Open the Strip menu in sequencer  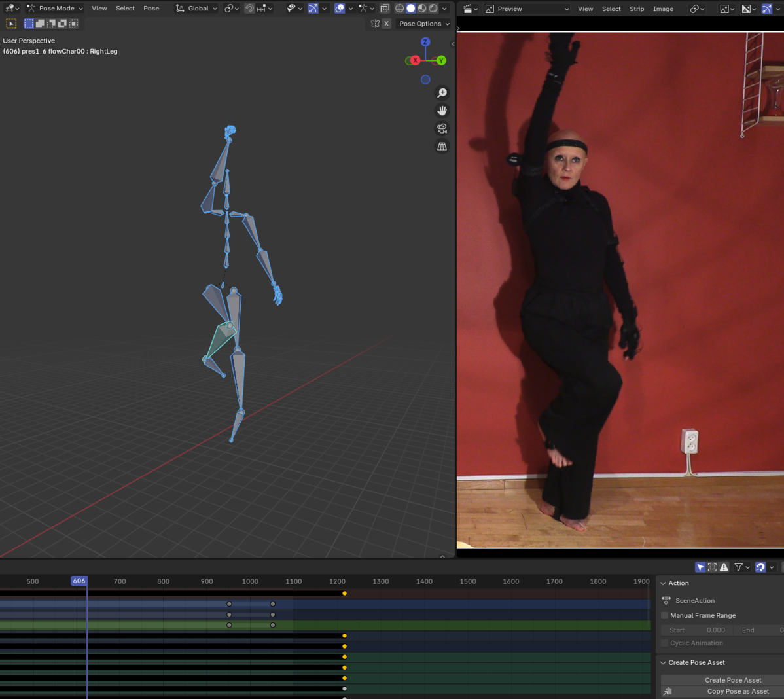(637, 9)
